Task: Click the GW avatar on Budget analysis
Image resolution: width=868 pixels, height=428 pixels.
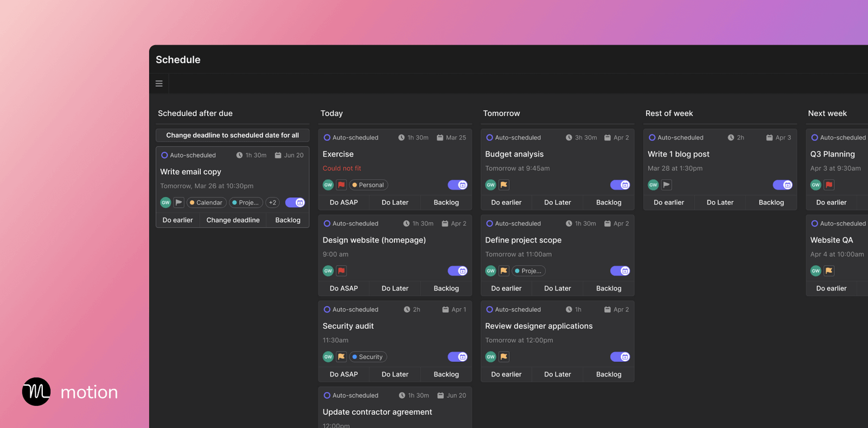Action: 490,185
